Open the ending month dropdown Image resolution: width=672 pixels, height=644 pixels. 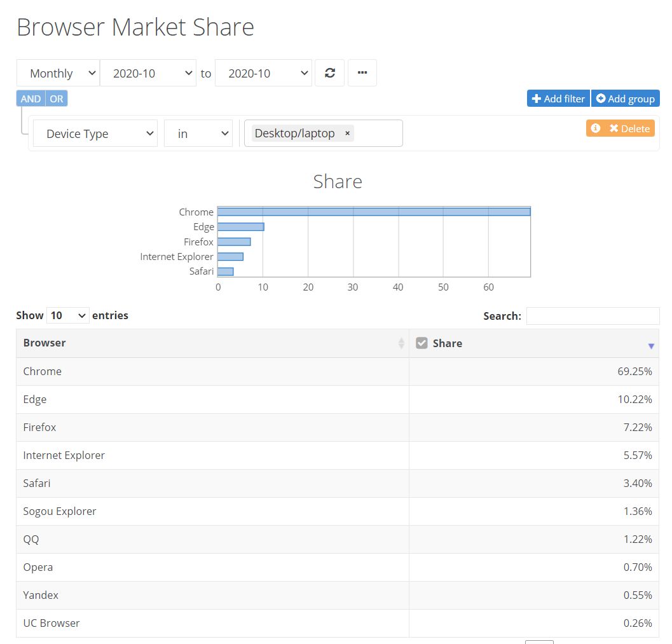263,72
